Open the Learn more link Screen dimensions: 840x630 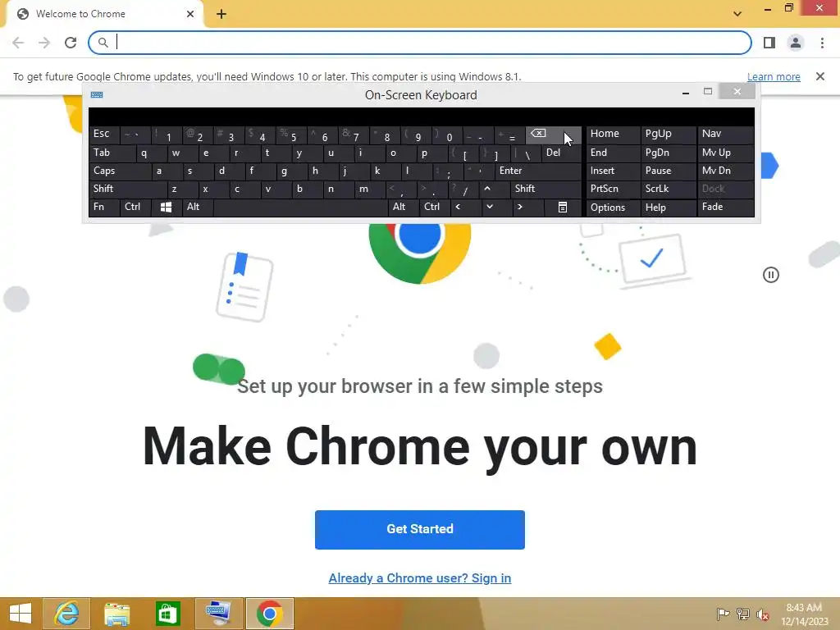[x=774, y=76]
